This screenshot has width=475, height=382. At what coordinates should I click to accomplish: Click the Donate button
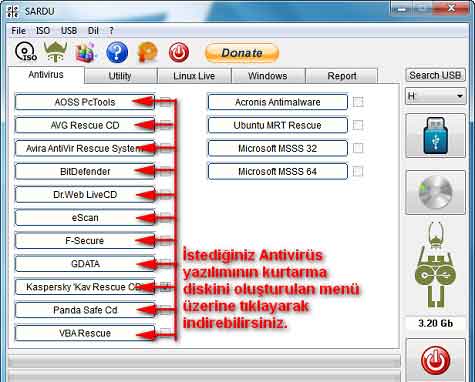point(242,53)
